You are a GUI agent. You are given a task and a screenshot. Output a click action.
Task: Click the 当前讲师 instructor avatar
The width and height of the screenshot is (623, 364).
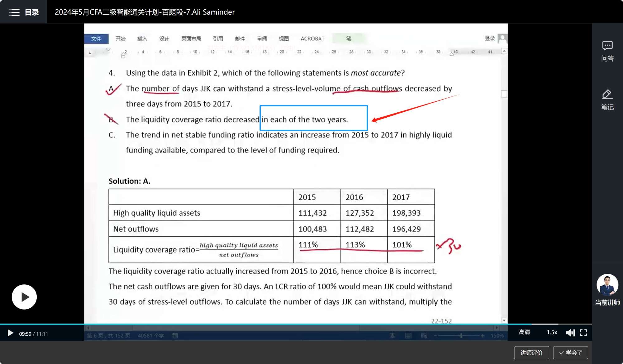(607, 284)
